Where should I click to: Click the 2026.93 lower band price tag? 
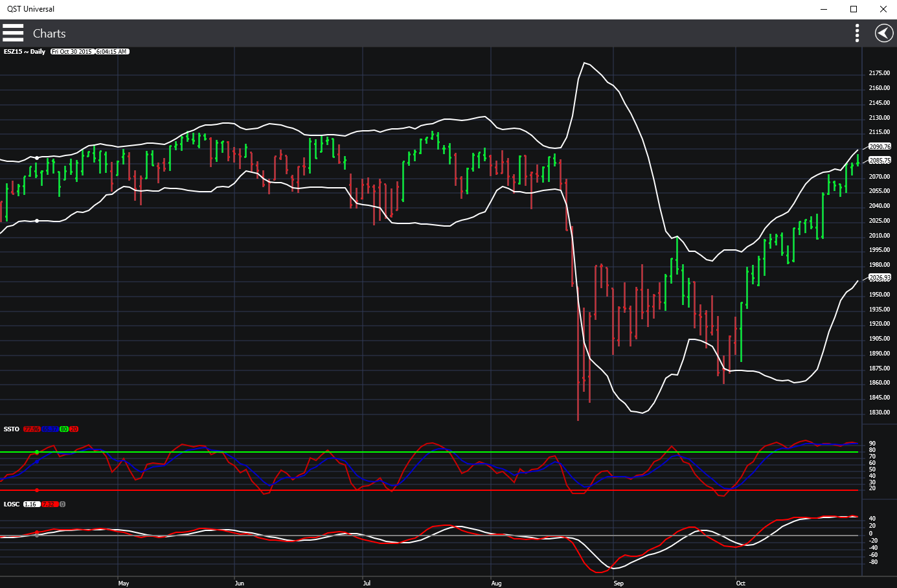880,278
